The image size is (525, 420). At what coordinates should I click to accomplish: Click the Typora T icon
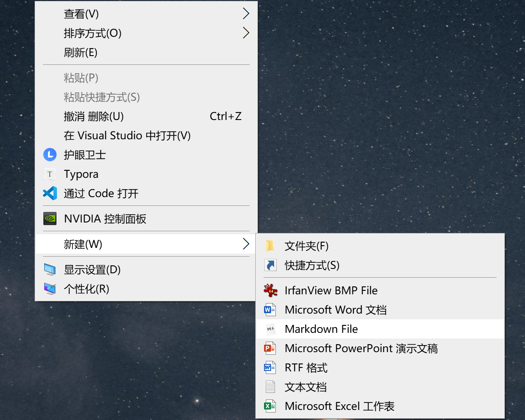tap(50, 174)
